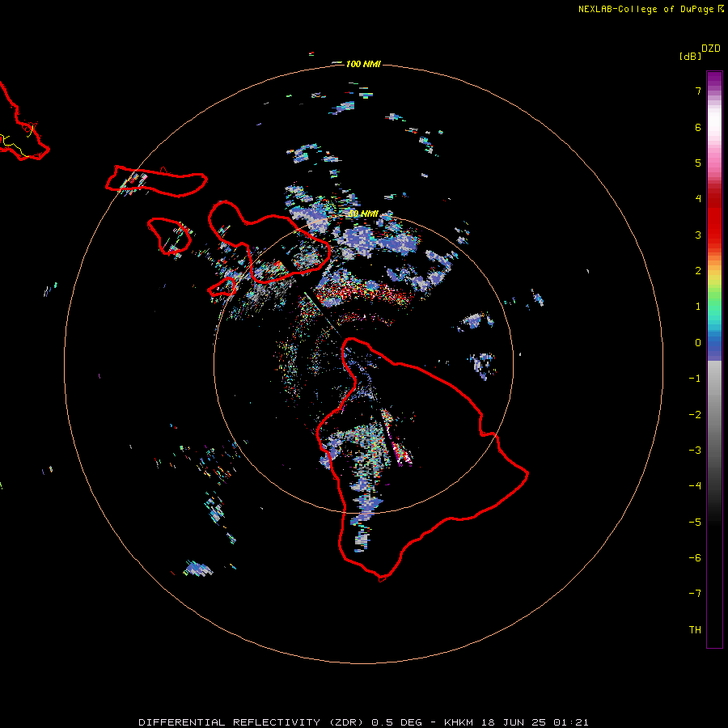Select the -3 dB scale value
This screenshot has height=728, width=728.
(x=695, y=451)
